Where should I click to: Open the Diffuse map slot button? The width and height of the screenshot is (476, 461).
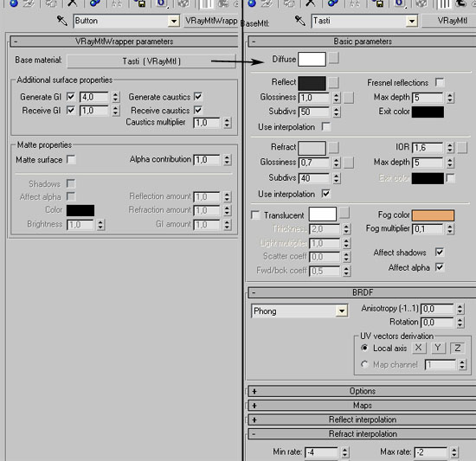[x=334, y=58]
